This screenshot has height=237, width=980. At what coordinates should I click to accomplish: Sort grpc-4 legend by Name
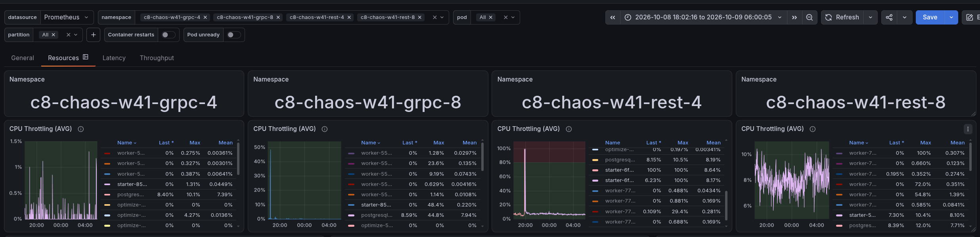pyautogui.click(x=126, y=143)
